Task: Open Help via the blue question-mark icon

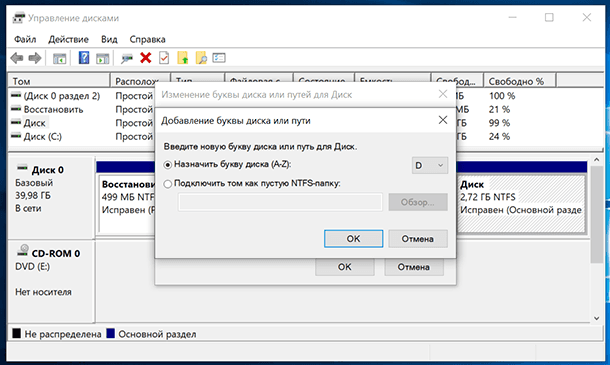Action: click(x=84, y=58)
